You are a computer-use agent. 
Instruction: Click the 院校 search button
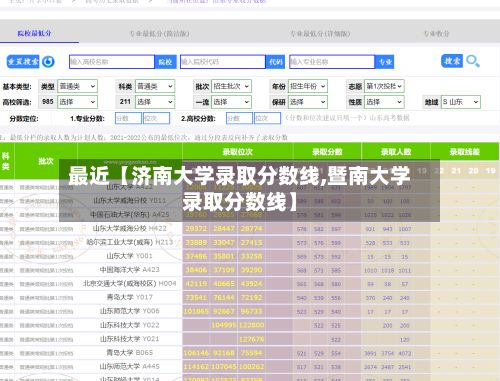click(x=165, y=62)
